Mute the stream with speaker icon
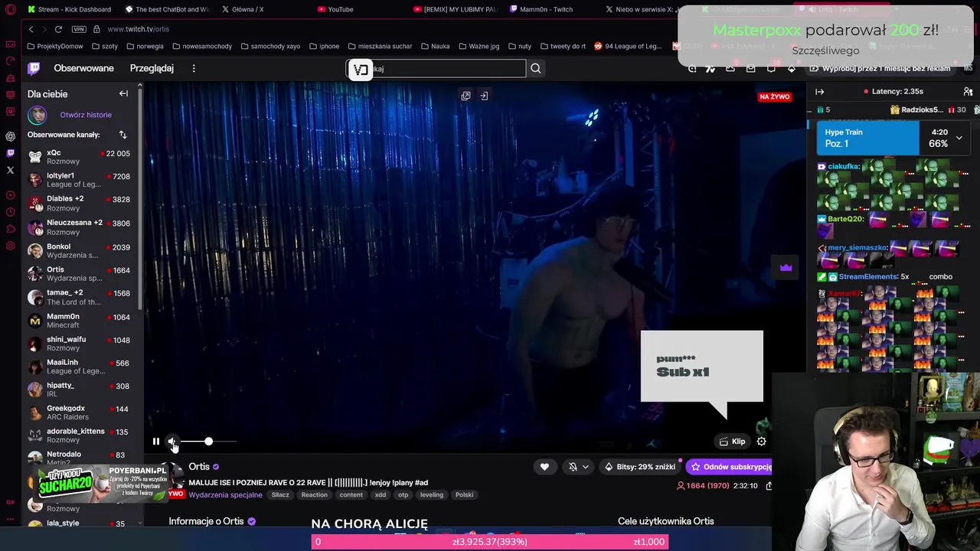The image size is (980, 551). point(172,442)
